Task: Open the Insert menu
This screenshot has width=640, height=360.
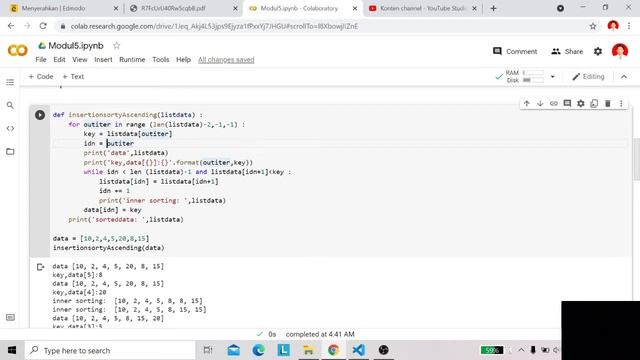Action: 103,60
